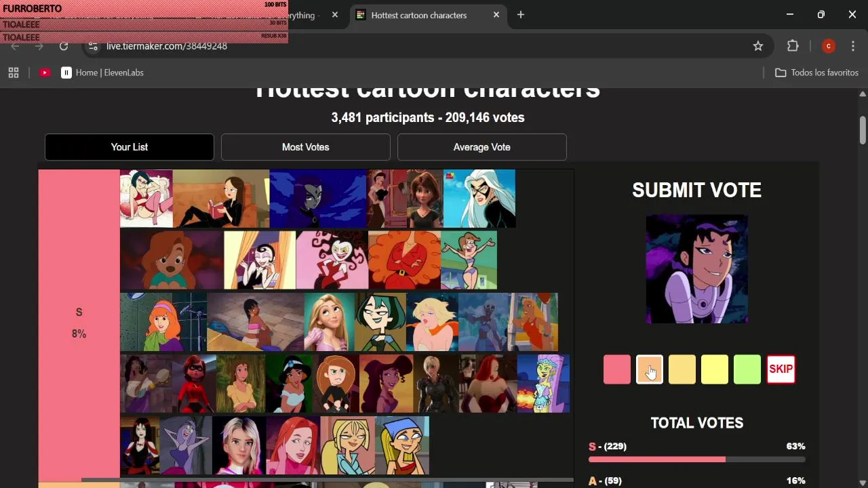
Task: View site information icon in address bar
Action: [x=94, y=46]
